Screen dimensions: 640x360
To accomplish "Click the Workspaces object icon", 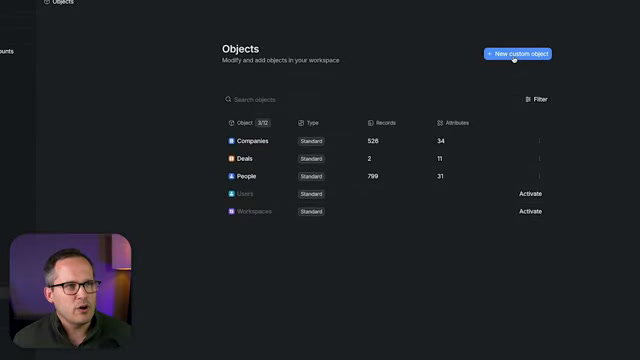I will point(231,211).
